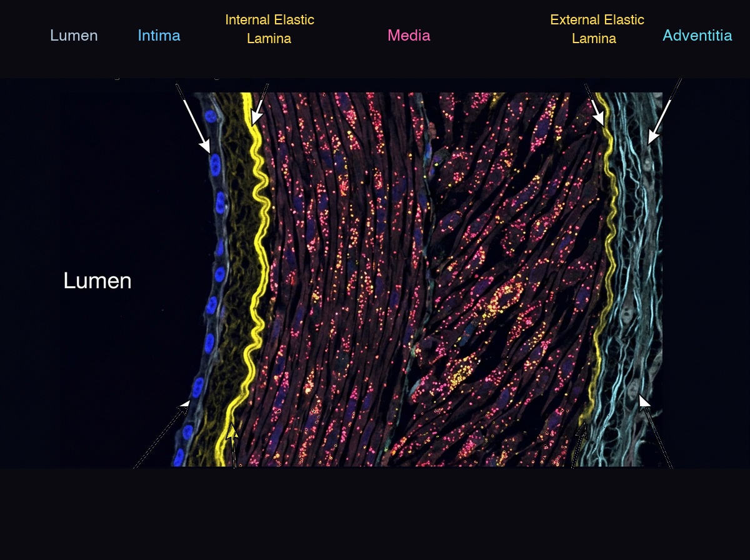Select the pink Media label

[x=409, y=36]
